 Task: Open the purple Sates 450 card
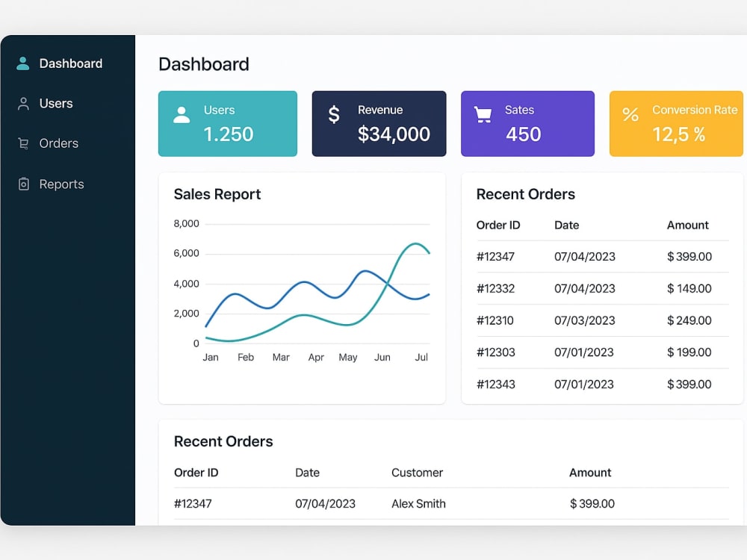[x=528, y=124]
